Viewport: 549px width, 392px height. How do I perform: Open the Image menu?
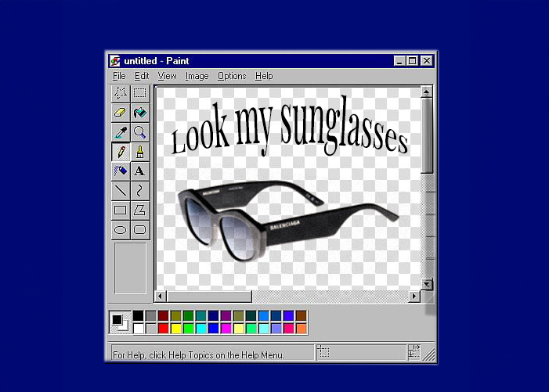[197, 76]
